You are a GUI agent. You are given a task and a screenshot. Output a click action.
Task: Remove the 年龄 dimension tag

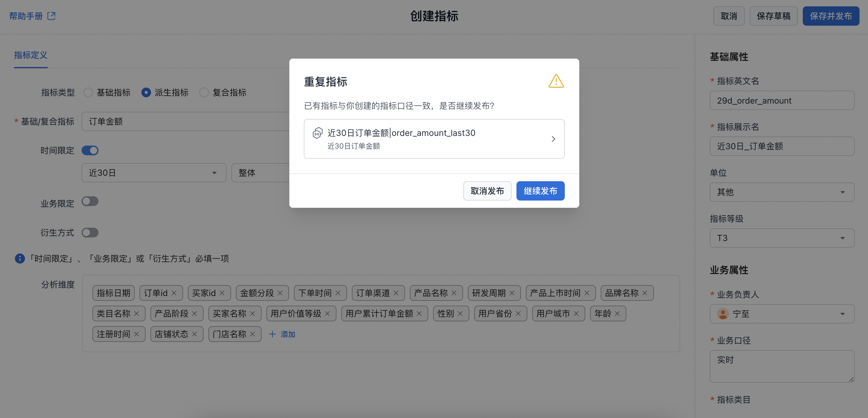pyautogui.click(x=617, y=313)
